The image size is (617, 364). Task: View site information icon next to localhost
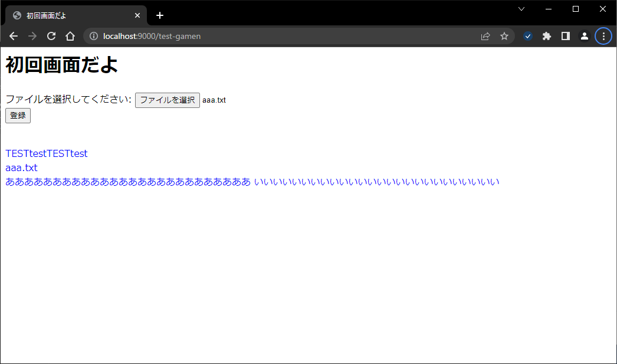(x=94, y=36)
